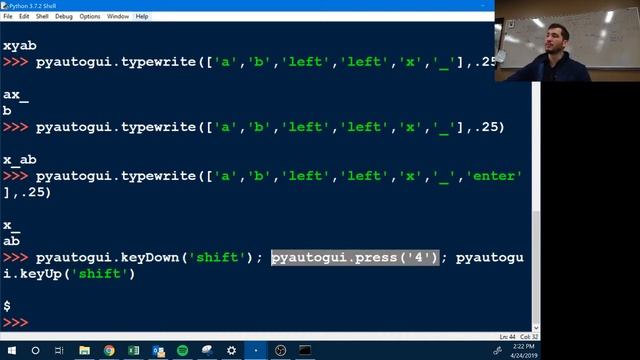
Task: Click the 'Col: 32' status bar entry
Action: click(x=529, y=337)
